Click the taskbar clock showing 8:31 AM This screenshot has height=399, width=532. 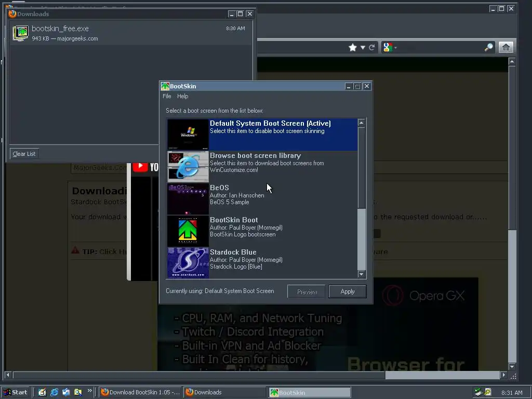(512, 393)
